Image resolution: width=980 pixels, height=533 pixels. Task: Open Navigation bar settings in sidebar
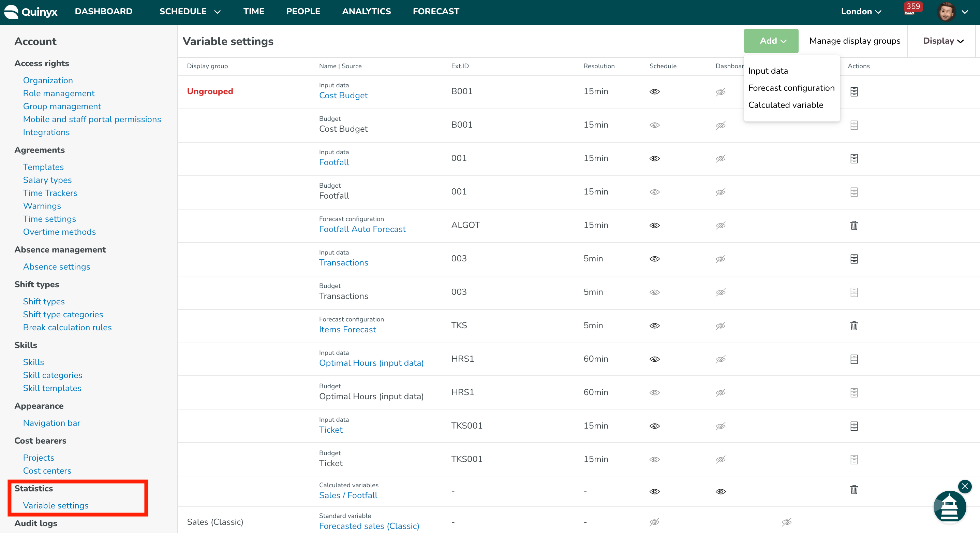51,423
